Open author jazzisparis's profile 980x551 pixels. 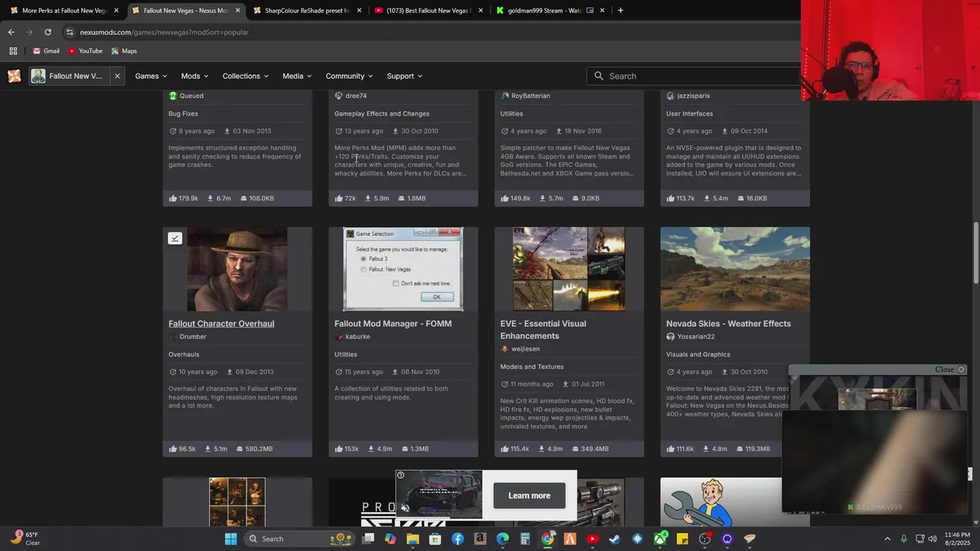pyautogui.click(x=694, y=96)
